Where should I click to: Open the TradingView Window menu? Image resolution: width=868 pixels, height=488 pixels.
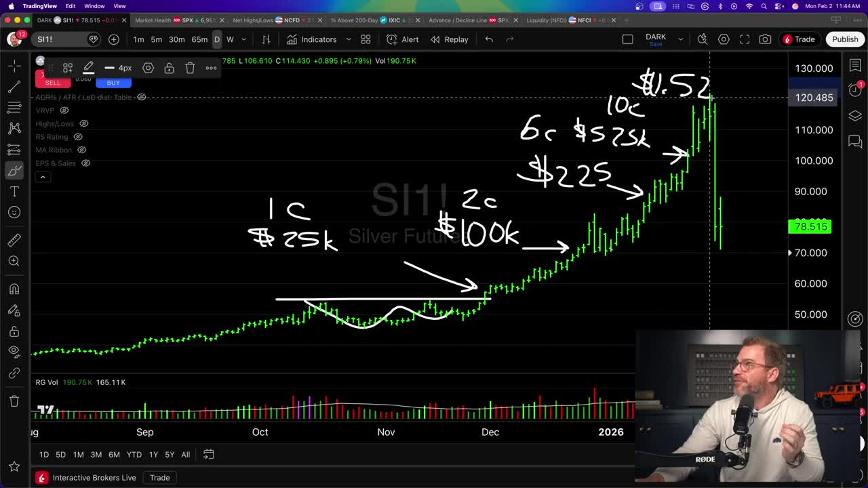point(94,5)
